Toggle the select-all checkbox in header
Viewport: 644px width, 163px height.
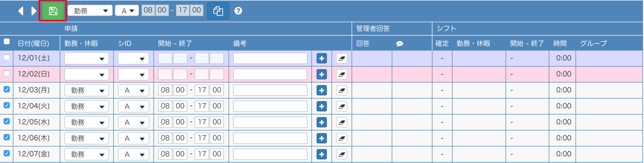[7, 41]
